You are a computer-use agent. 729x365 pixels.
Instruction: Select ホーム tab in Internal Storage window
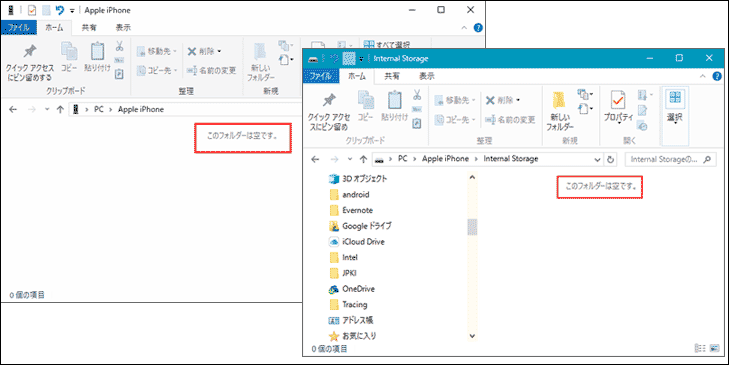[x=357, y=76]
